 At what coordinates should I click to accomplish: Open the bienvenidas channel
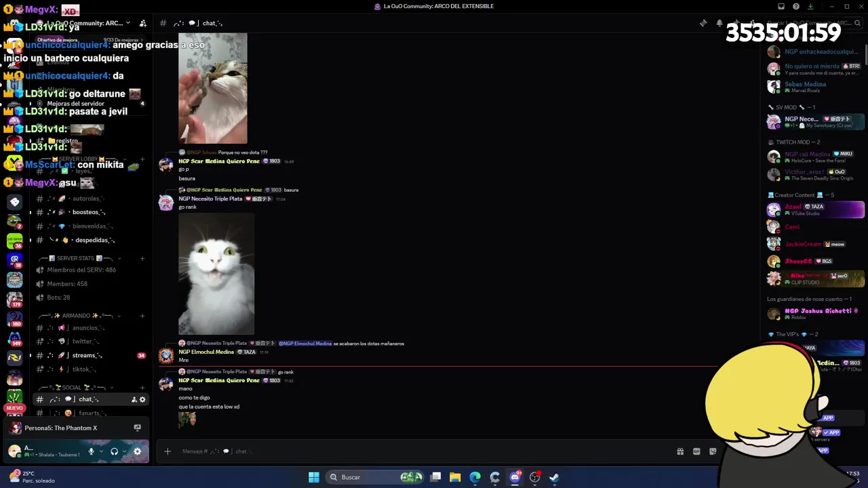pos(91,226)
